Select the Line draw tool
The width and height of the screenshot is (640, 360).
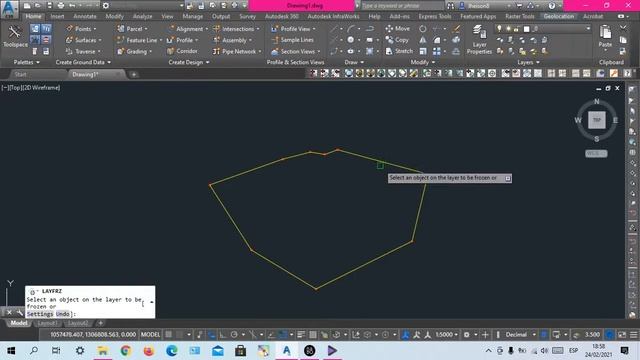click(334, 29)
